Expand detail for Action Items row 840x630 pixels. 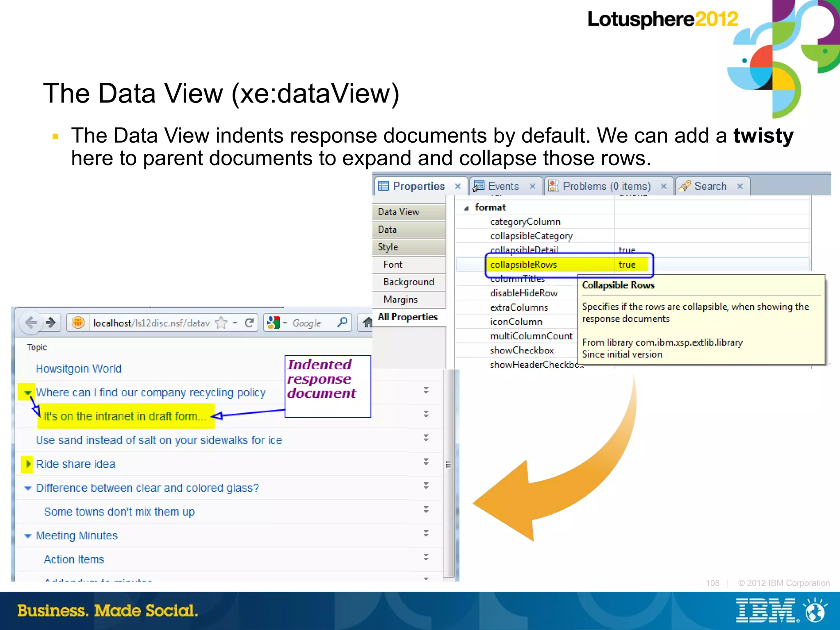426,557
